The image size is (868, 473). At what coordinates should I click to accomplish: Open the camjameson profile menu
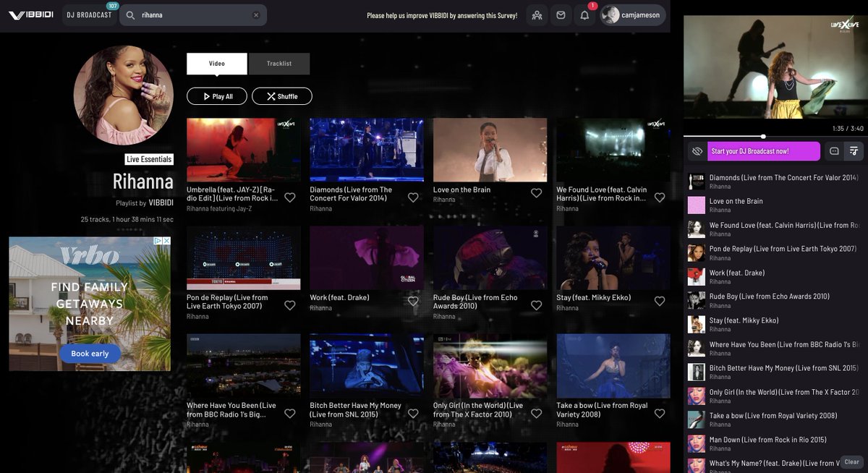tap(633, 15)
